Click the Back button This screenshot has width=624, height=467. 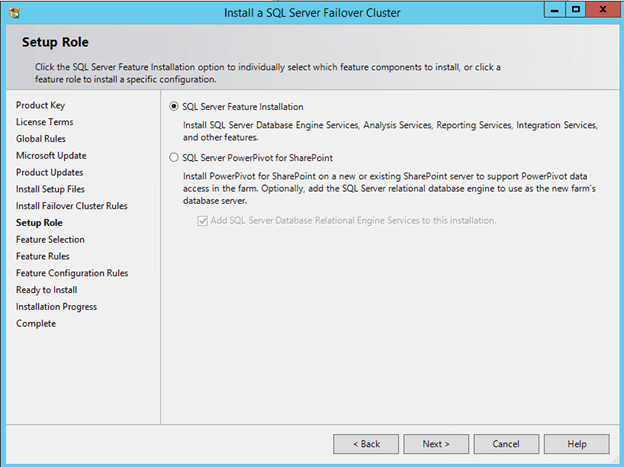(x=365, y=444)
